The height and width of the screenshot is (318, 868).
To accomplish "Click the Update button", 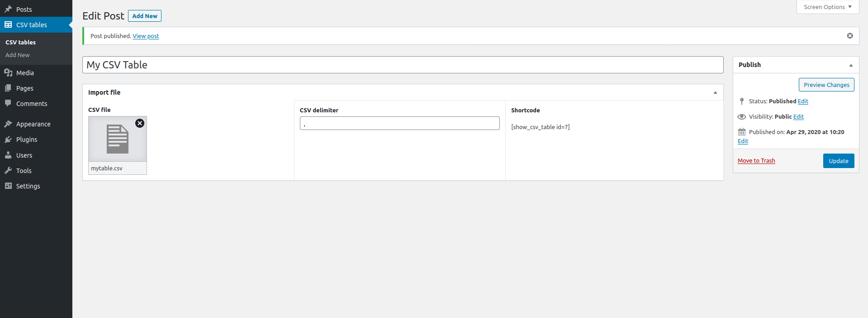I will click(x=839, y=161).
